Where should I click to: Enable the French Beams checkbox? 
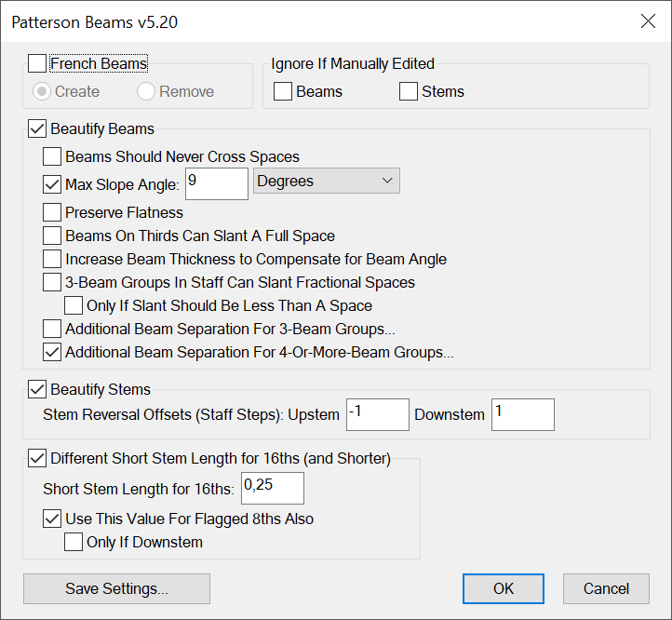(x=37, y=64)
